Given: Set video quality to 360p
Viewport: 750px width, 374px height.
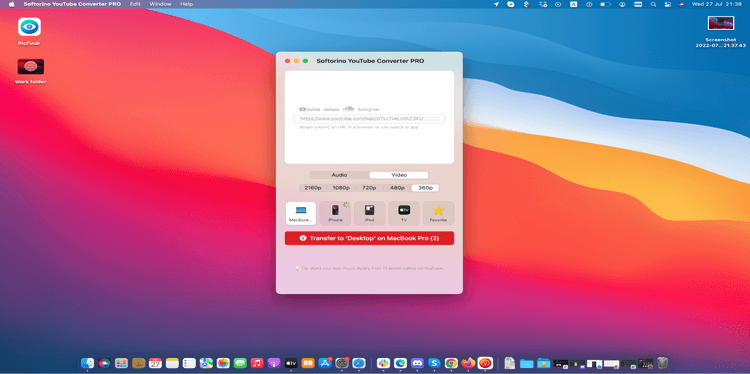Looking at the screenshot, I should [425, 188].
